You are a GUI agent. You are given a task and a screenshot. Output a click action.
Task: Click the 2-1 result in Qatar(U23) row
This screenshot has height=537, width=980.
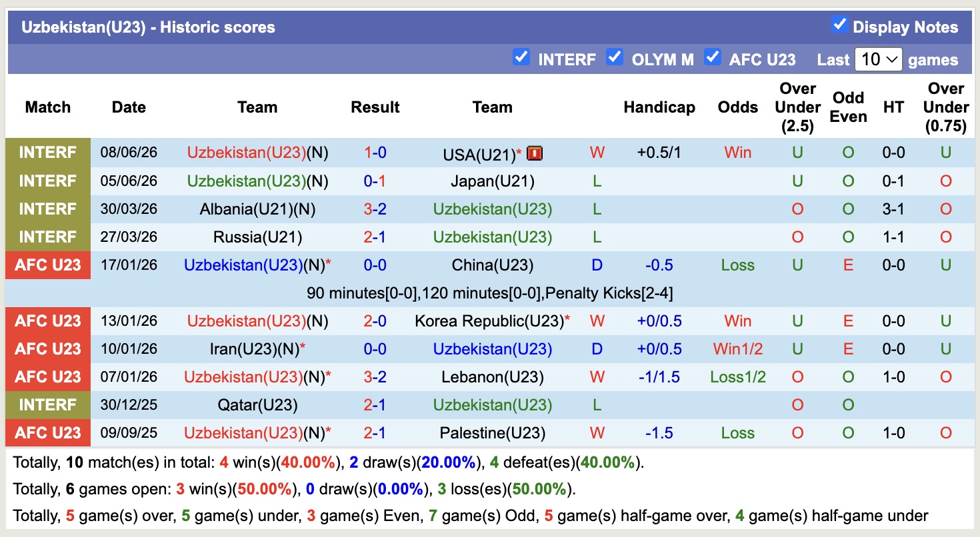375,404
